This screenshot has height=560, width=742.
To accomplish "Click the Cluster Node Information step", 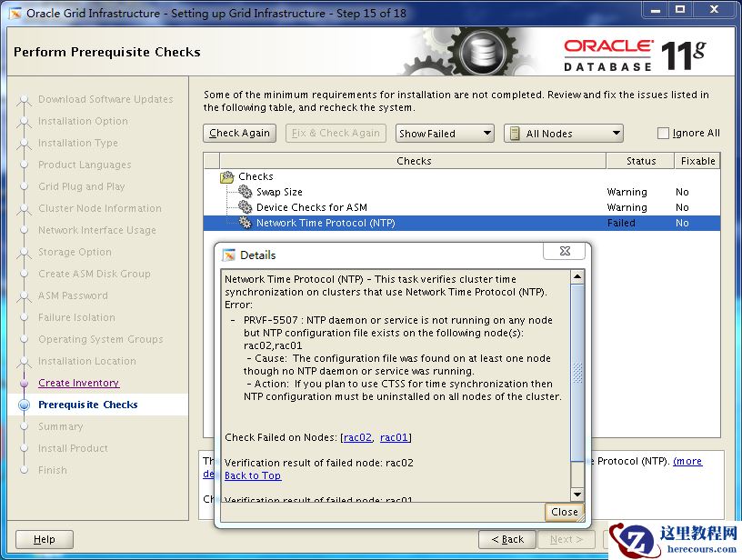I will click(x=100, y=207).
